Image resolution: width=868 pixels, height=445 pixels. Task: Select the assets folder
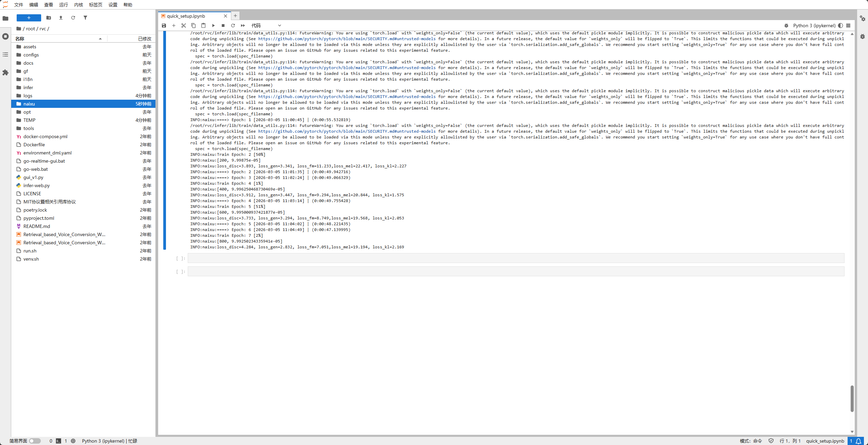click(83, 47)
